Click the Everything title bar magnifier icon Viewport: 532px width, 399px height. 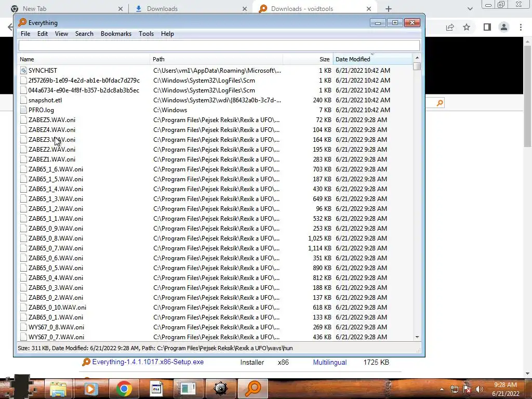click(22, 22)
